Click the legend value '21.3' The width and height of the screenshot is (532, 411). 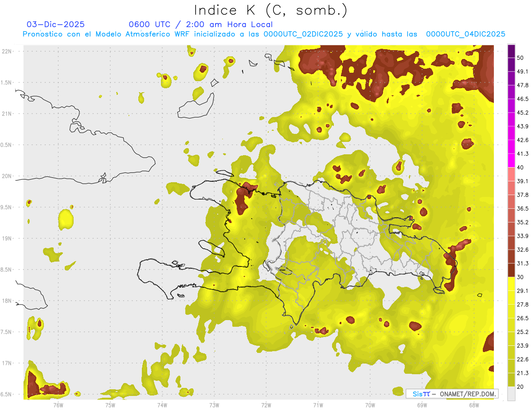pyautogui.click(x=523, y=373)
